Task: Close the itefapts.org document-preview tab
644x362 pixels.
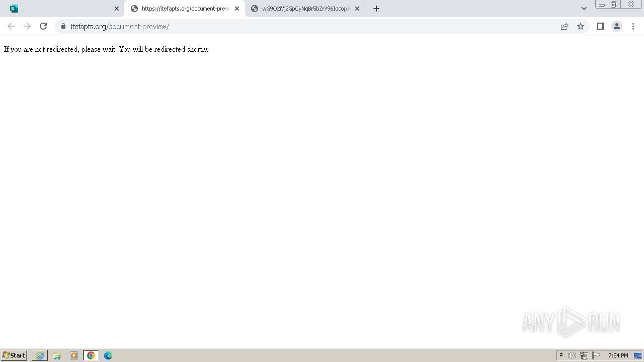Action: (237, 9)
